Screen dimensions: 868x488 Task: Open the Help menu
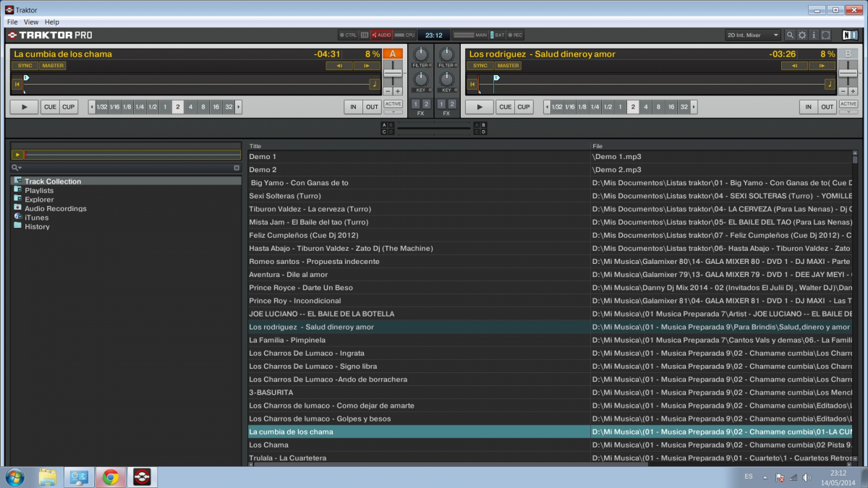pos(52,22)
